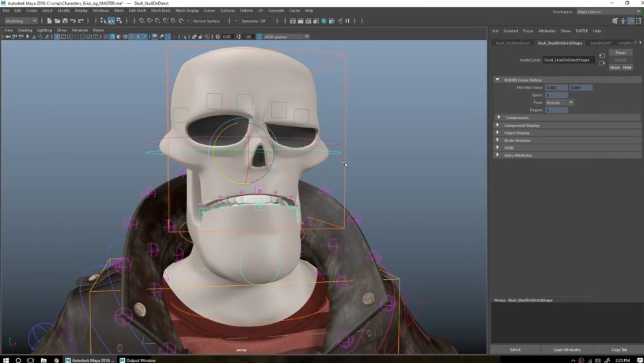Screen dimensions: 644x363
Task: Collapse the NURBS Curve History section
Action: click(x=497, y=80)
